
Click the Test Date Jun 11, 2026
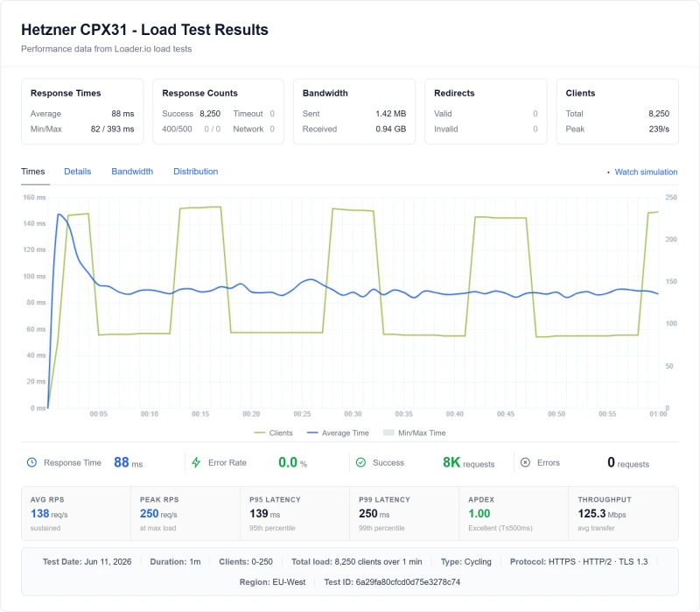tap(87, 562)
